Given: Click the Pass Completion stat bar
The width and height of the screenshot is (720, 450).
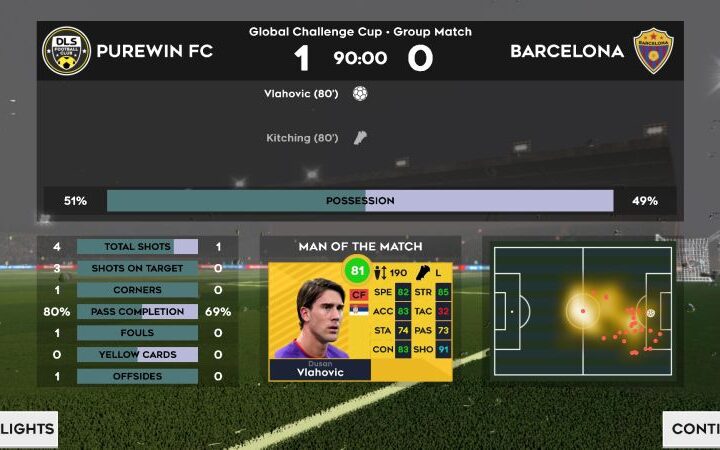Looking at the screenshot, I should [x=137, y=311].
